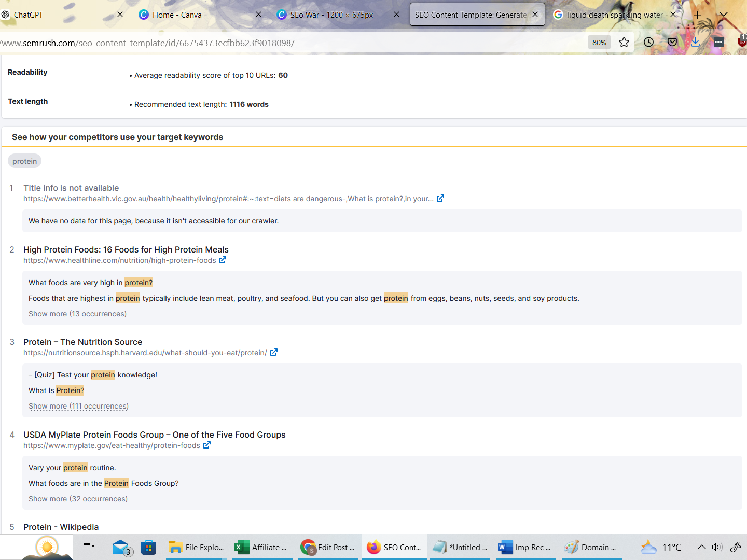
Task: Click 'Title info is not available' heading
Action: coord(71,188)
